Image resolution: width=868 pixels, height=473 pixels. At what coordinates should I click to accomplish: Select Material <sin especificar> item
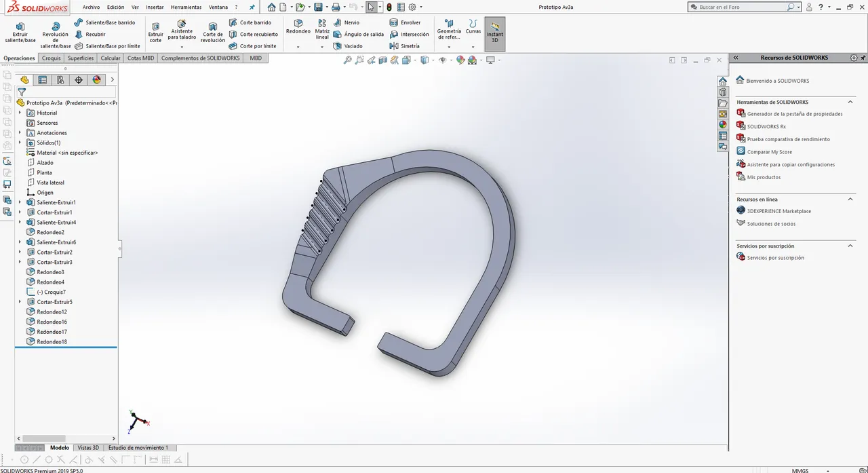click(x=66, y=153)
